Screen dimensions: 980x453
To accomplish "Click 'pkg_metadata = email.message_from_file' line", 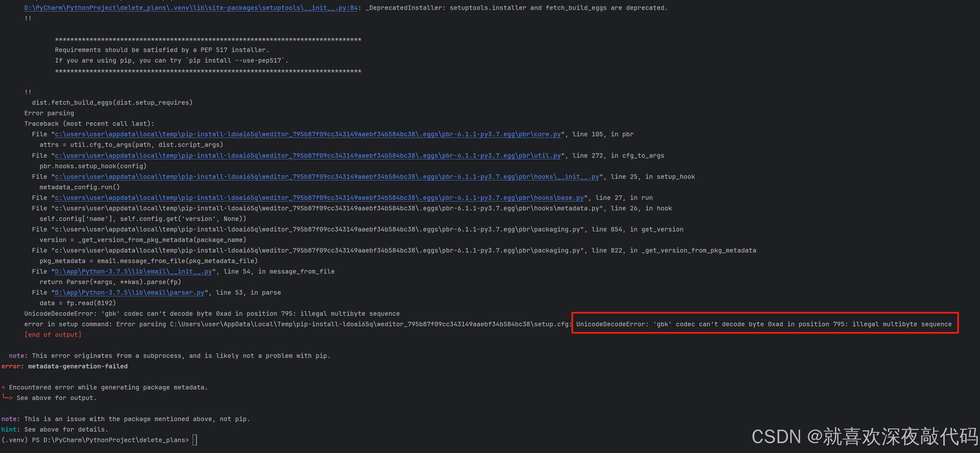I will click(148, 261).
